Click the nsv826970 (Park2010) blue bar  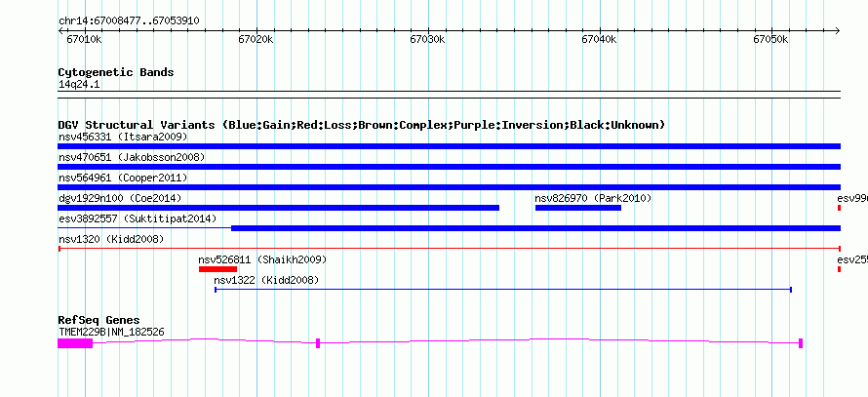pyautogui.click(x=578, y=208)
